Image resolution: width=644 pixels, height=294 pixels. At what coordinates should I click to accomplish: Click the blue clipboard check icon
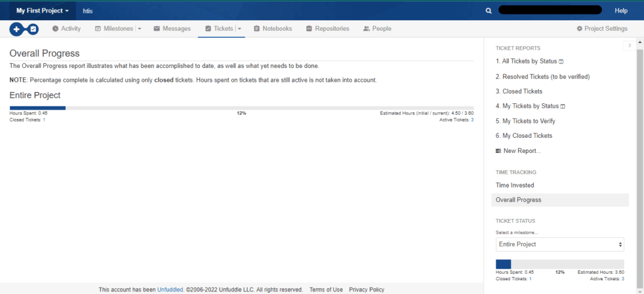pyautogui.click(x=33, y=29)
